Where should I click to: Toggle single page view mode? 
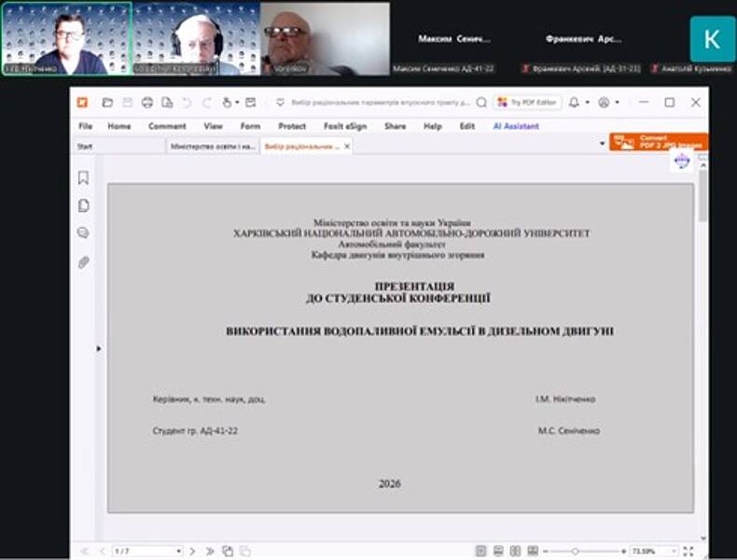pos(480,552)
